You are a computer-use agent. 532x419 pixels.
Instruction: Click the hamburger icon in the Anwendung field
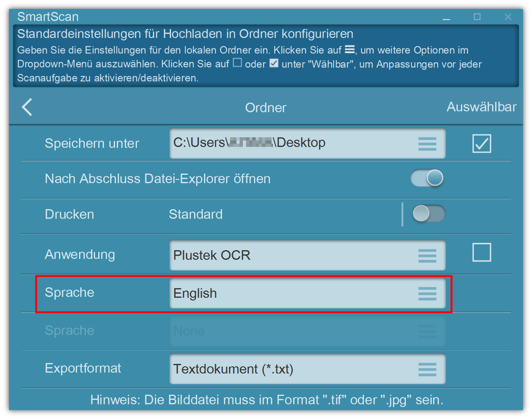[427, 255]
